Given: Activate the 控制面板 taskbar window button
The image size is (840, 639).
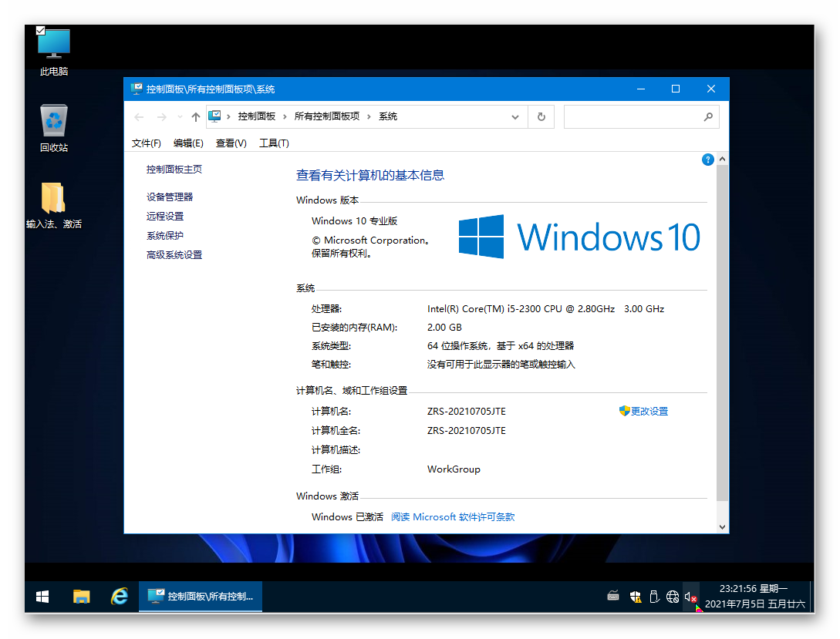Looking at the screenshot, I should tap(201, 597).
